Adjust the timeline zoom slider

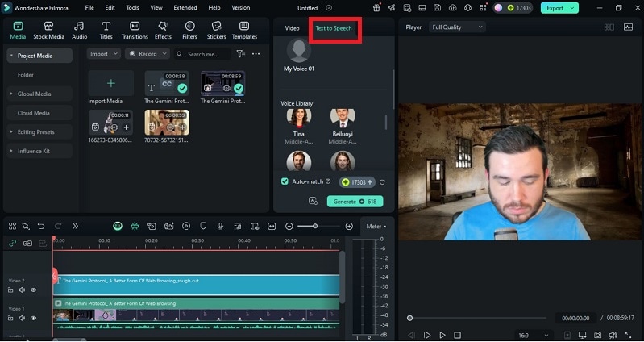[315, 226]
